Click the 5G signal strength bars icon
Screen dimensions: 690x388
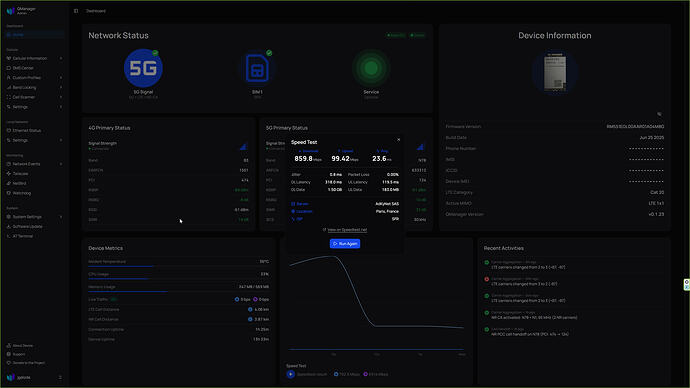pyautogui.click(x=420, y=146)
